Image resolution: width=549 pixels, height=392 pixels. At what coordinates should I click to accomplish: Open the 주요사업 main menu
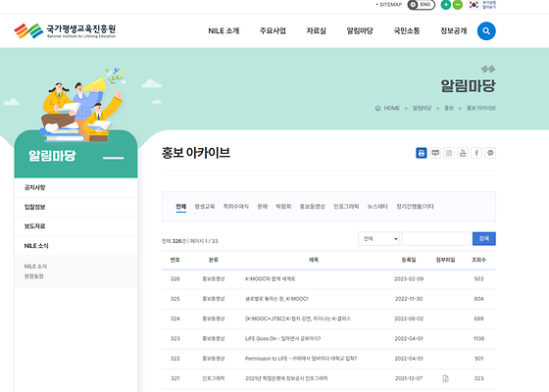273,30
